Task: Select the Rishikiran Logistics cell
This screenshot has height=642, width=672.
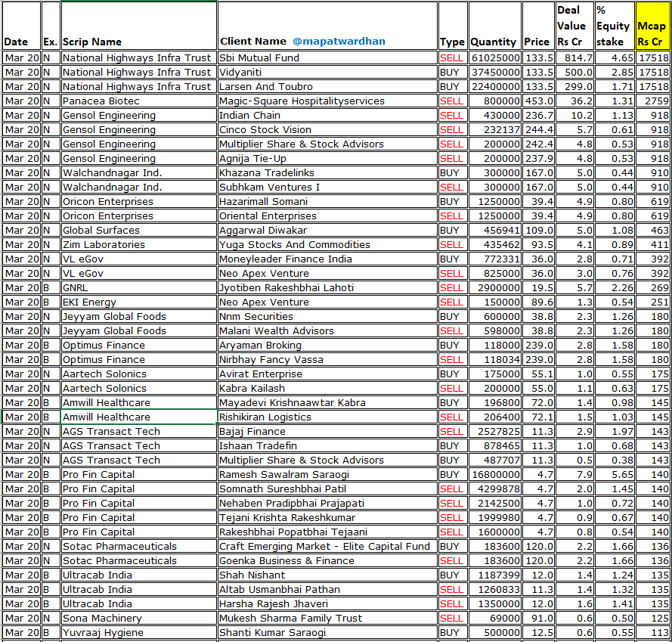Action: click(327, 417)
